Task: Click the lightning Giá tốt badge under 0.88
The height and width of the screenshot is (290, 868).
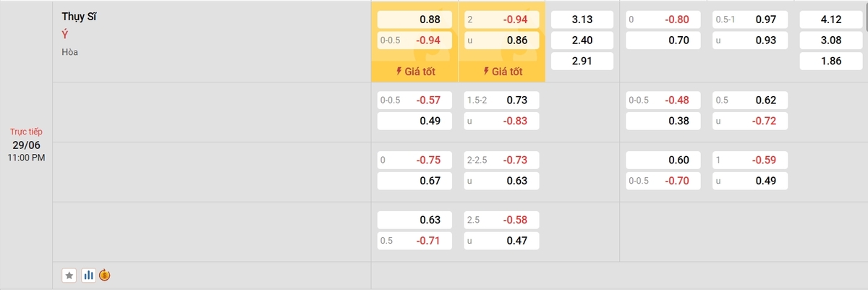Action: (x=414, y=72)
